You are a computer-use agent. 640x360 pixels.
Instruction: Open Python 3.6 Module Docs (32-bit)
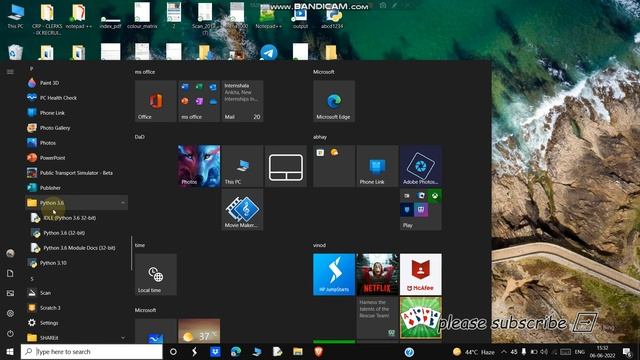point(77,248)
